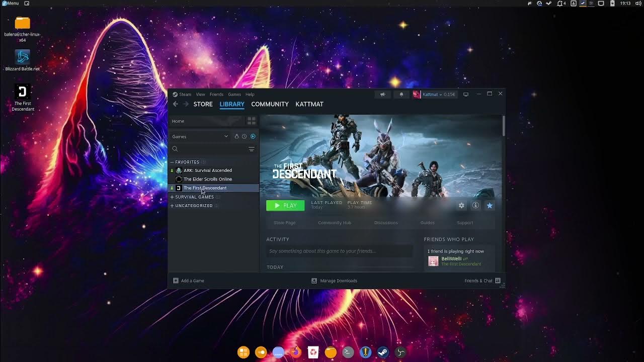This screenshot has width=644, height=362.
Task: Click BelliWelli friend avatar
Action: coord(433,261)
